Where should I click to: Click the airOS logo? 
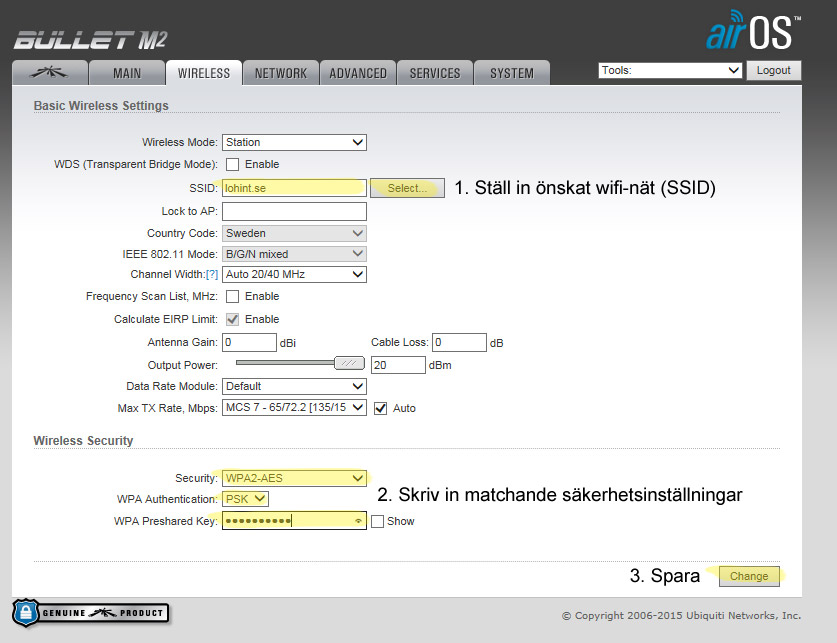pyautogui.click(x=753, y=30)
